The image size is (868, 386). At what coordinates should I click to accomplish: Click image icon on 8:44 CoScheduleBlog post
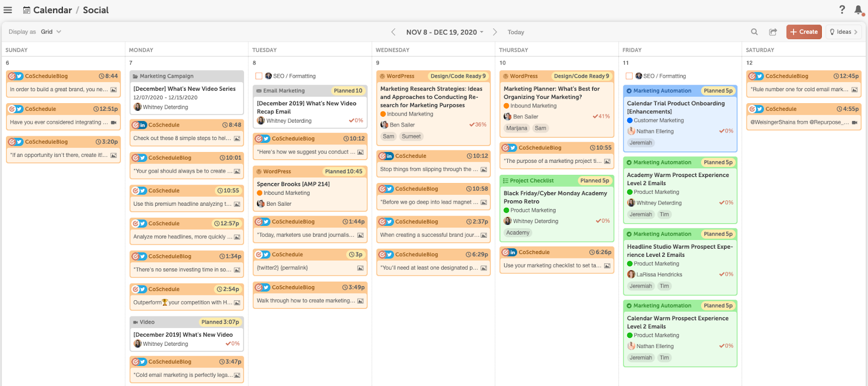113,90
